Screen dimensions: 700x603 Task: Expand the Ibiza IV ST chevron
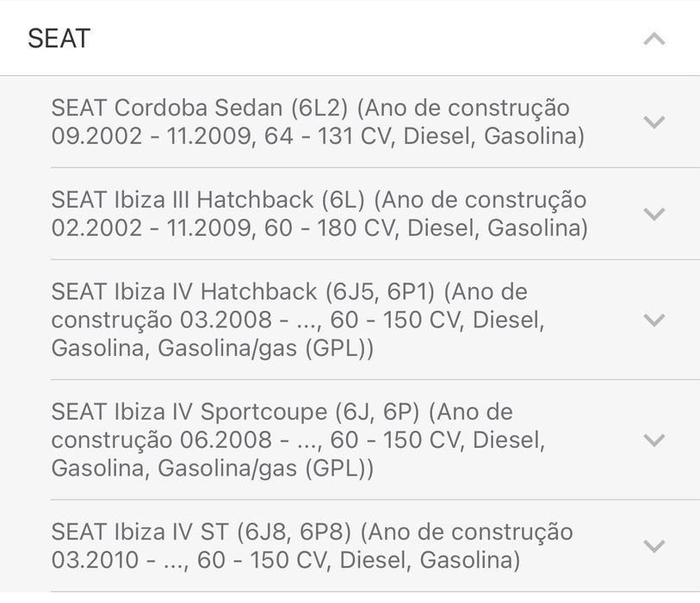coord(654,546)
